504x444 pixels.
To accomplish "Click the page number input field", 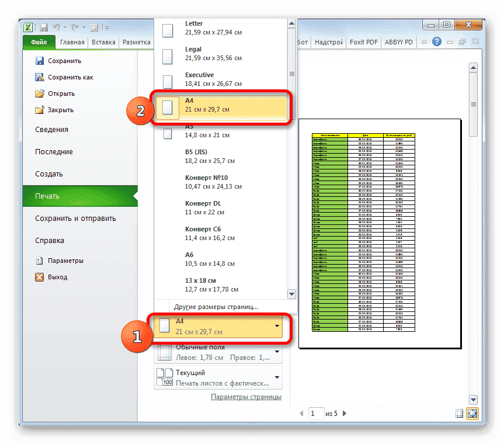I will pos(316,413).
